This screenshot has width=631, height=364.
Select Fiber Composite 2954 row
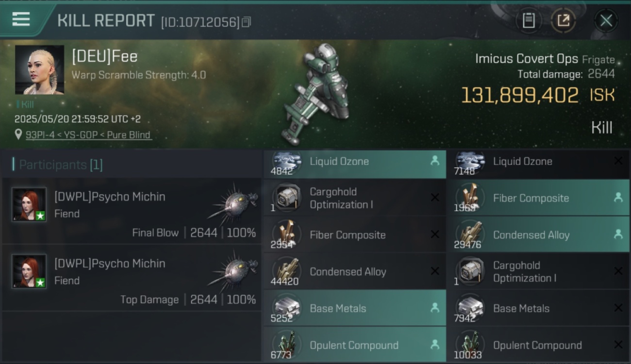355,235
